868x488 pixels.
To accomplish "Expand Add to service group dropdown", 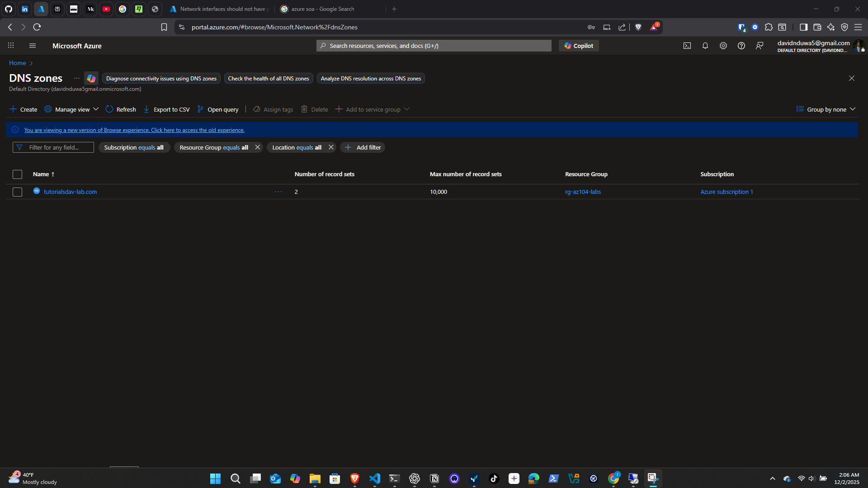I will point(373,109).
